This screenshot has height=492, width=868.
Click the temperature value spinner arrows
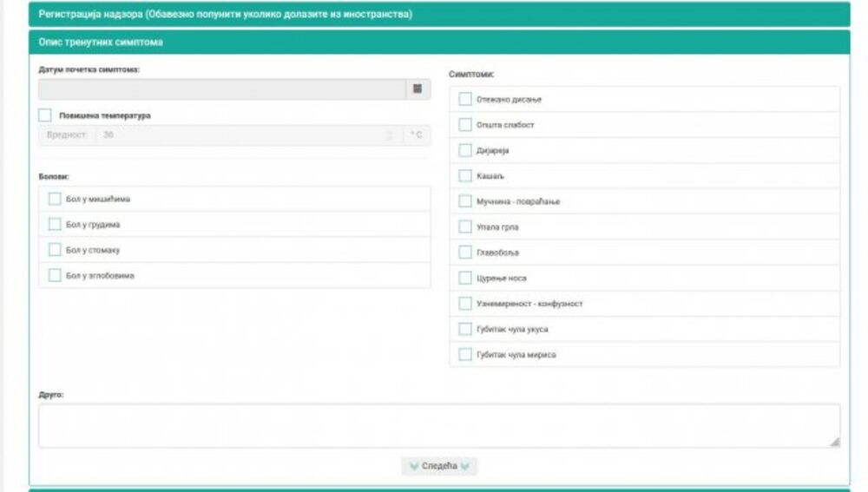click(389, 135)
